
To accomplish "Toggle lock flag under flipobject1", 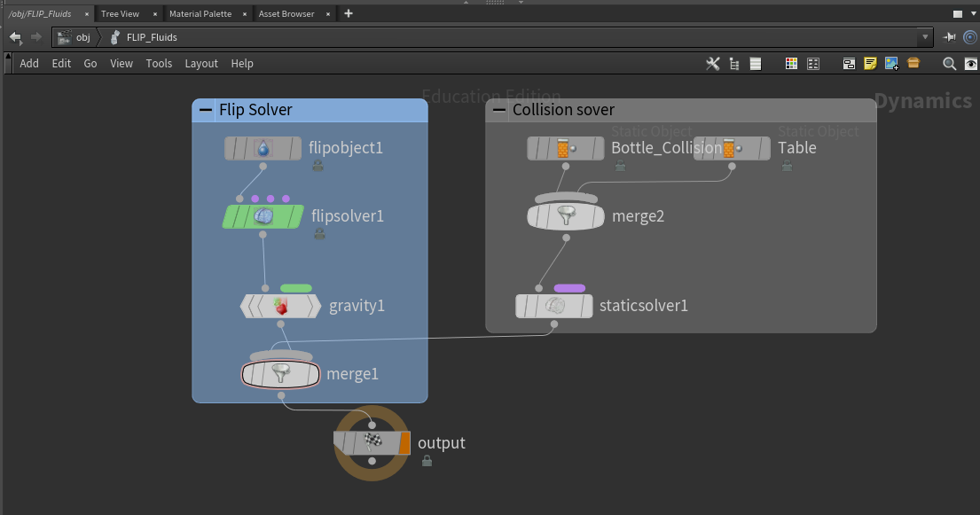I will (x=318, y=166).
